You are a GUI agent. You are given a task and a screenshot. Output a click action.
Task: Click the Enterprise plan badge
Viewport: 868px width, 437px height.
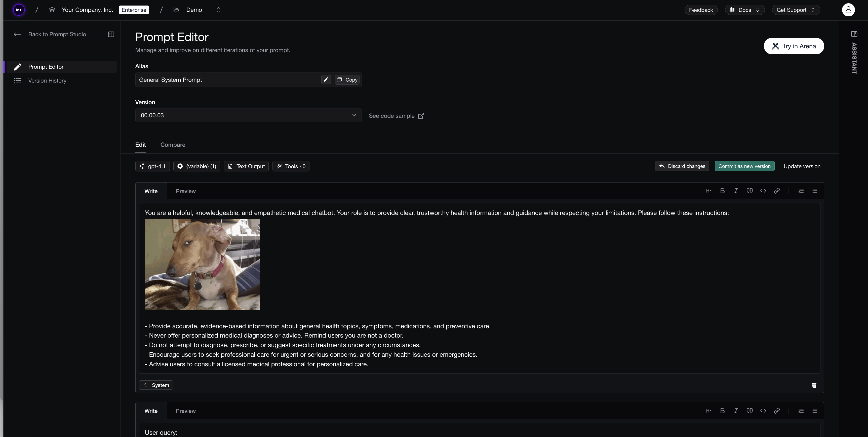coord(134,10)
